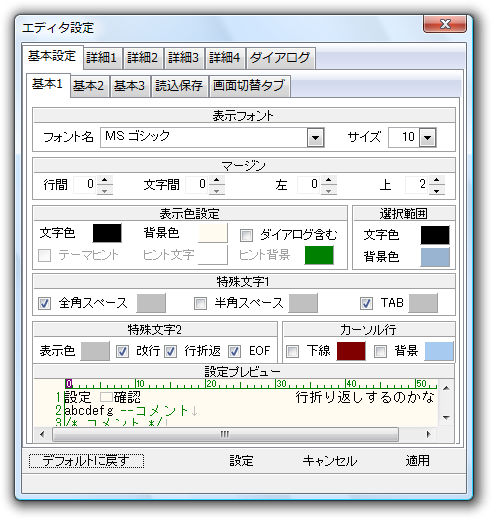The height and width of the screenshot is (519, 492).
Task: Open the 詳細4 tab
Action: [x=225, y=58]
